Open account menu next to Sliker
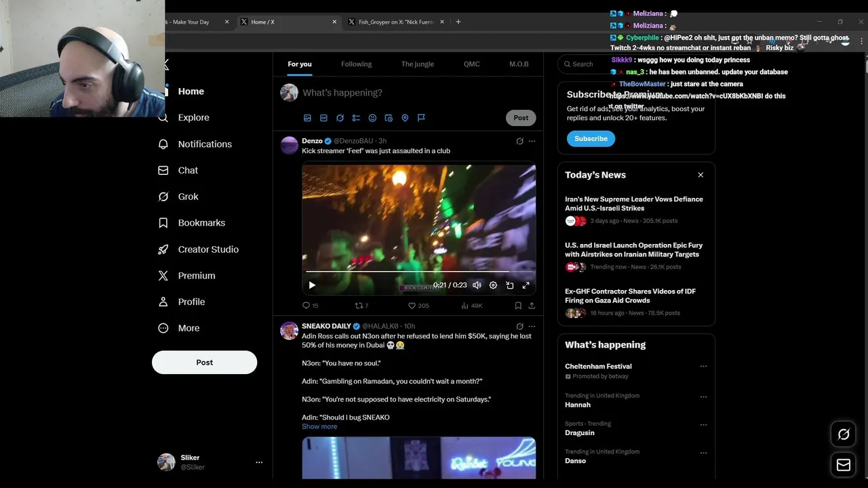Screen dimensions: 868x488 [258, 462]
